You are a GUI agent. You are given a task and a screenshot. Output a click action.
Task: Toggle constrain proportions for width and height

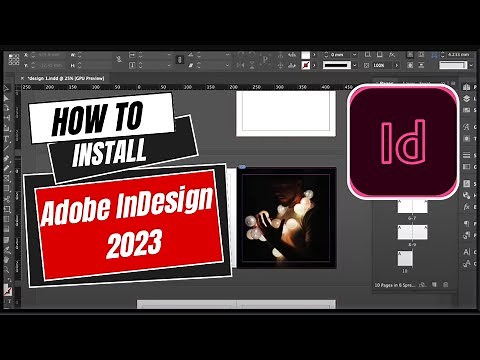click(x=119, y=59)
